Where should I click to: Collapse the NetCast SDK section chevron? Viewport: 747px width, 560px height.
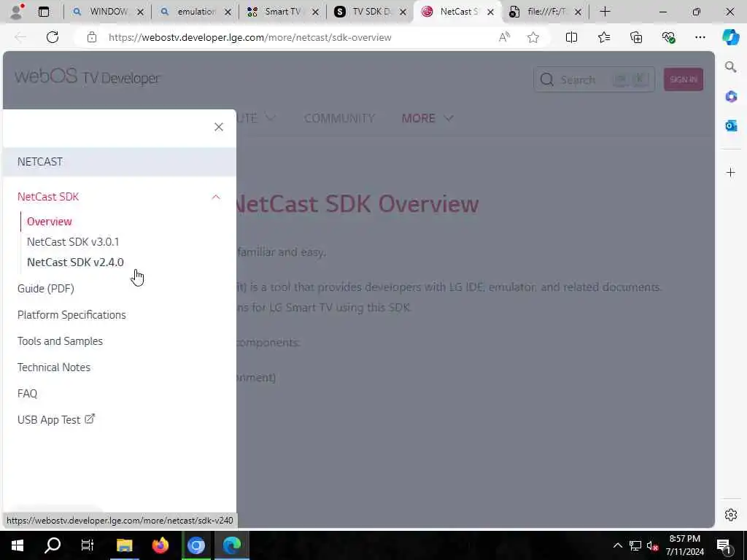[216, 197]
